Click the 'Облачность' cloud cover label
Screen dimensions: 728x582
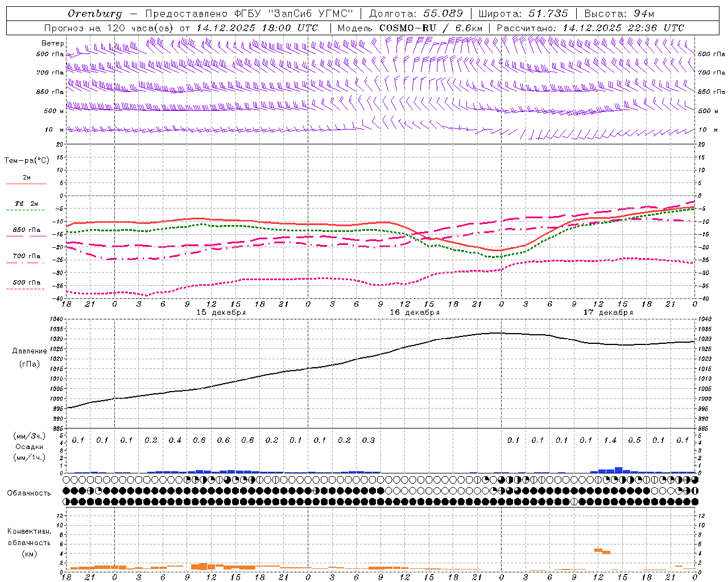point(29,493)
